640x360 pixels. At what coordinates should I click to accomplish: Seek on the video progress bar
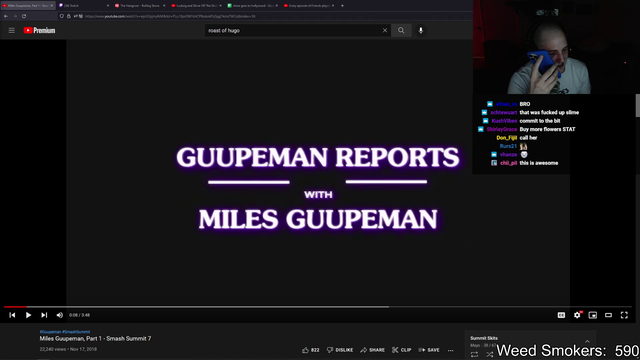coord(318,307)
